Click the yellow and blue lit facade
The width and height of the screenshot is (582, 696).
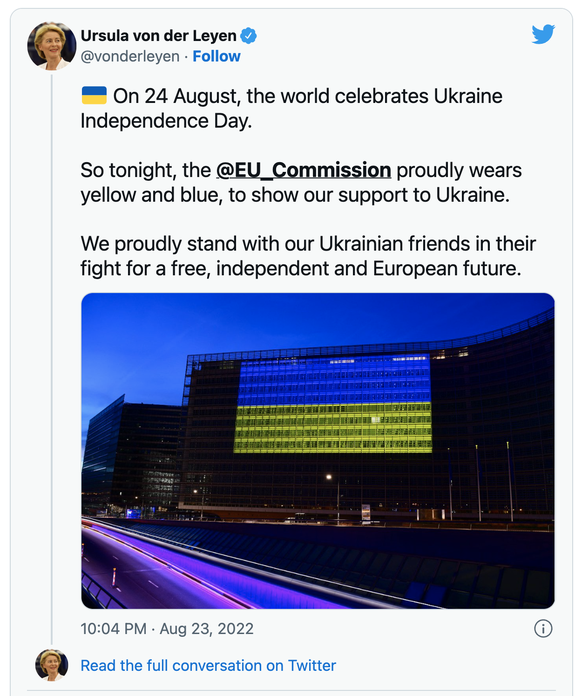pos(333,404)
